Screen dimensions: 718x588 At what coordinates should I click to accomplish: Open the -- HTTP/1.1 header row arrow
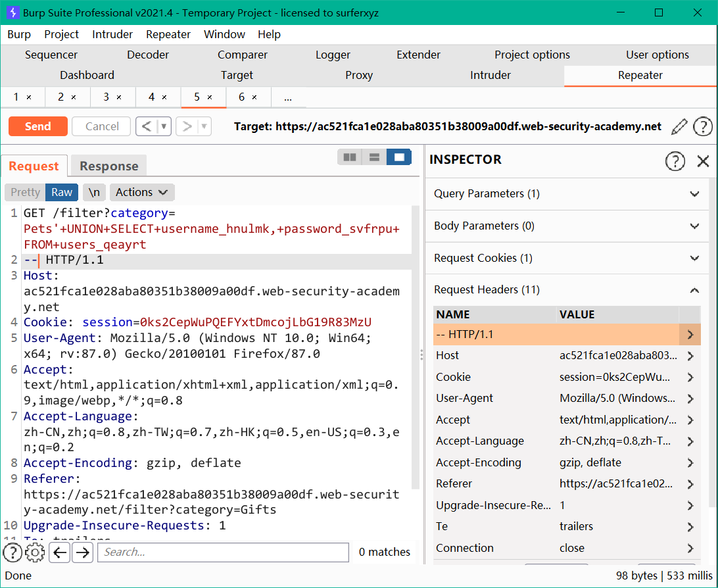coord(690,335)
